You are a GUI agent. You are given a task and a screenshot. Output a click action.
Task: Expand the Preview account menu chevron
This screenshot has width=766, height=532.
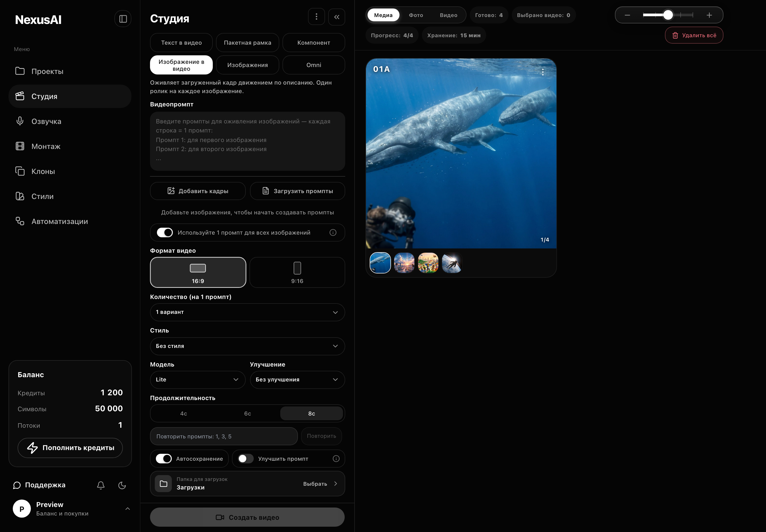pos(128,509)
